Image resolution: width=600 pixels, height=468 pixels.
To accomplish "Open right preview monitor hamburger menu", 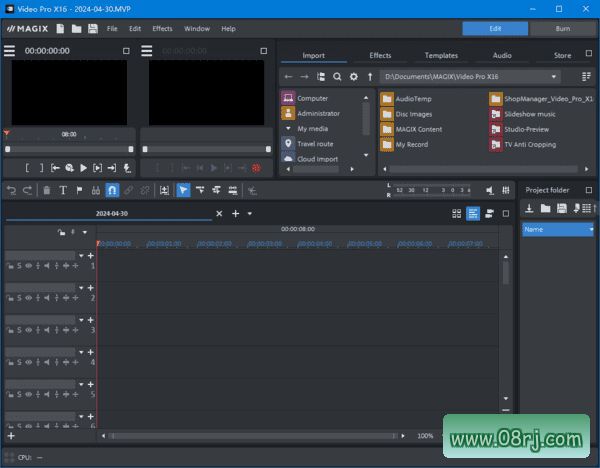I will point(147,51).
